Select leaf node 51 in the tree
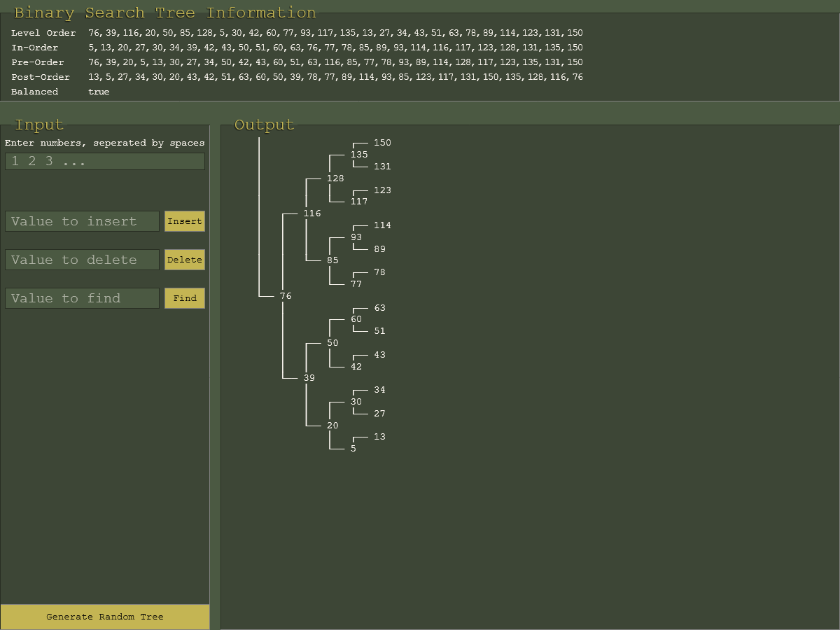 379,331
